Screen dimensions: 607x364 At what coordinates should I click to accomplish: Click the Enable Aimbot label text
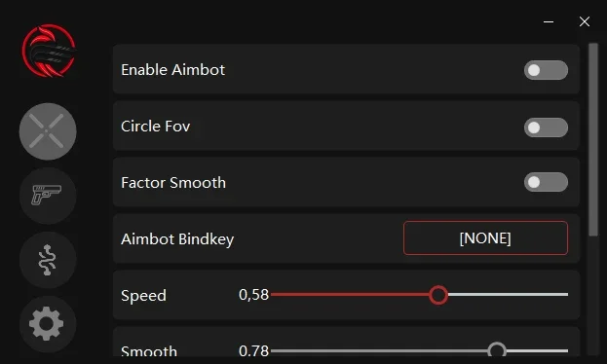[172, 70]
